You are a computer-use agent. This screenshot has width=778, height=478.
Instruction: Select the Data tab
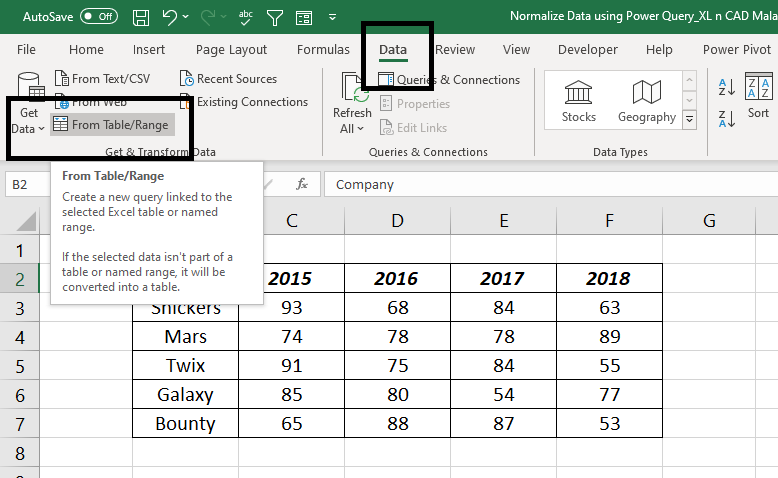click(393, 50)
